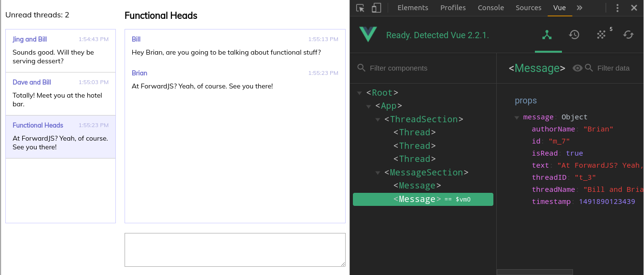Select the highlighted Message $vm0 component
The width and height of the screenshot is (644, 275).
423,199
